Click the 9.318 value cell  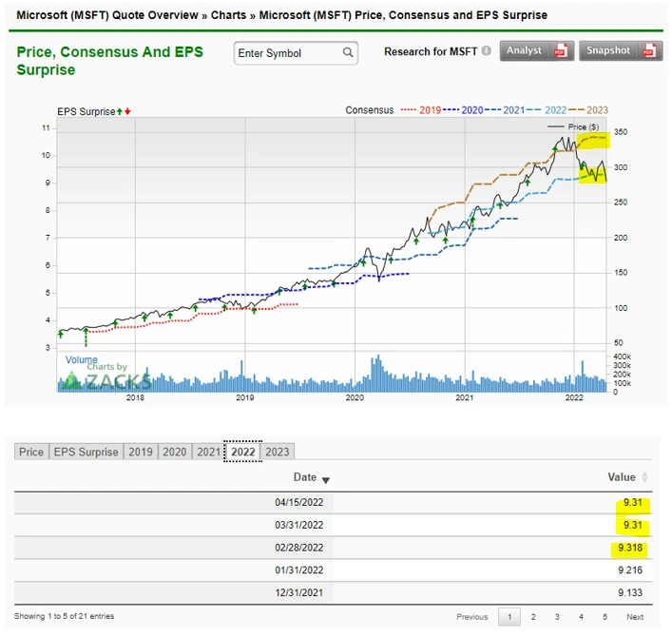click(x=630, y=548)
